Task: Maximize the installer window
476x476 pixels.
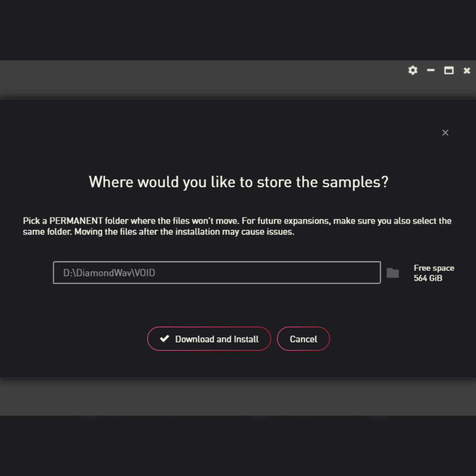Action: click(449, 70)
